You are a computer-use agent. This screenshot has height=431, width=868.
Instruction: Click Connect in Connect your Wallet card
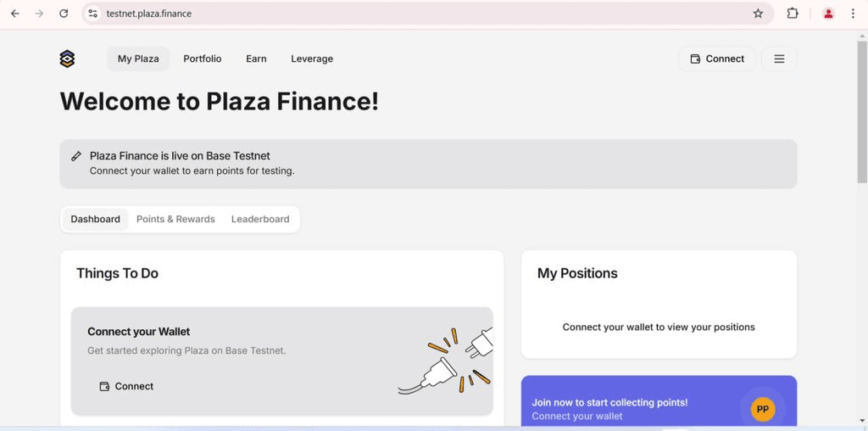tap(126, 386)
